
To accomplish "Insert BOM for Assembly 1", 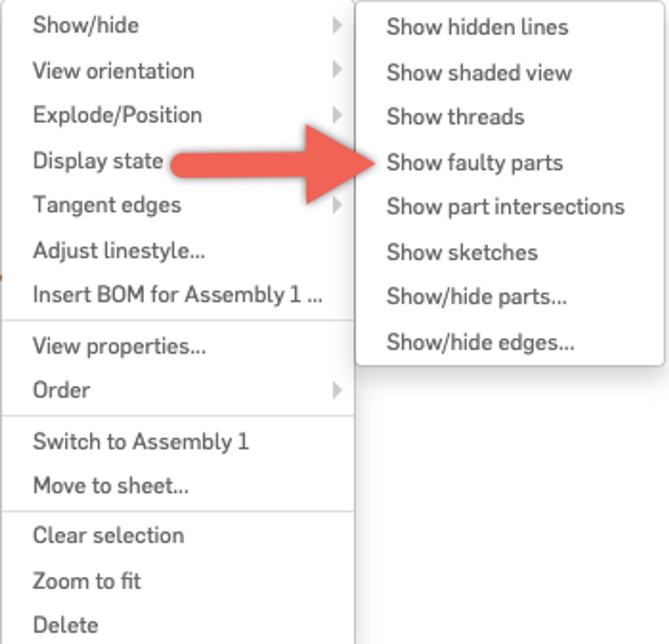I will click(x=177, y=295).
